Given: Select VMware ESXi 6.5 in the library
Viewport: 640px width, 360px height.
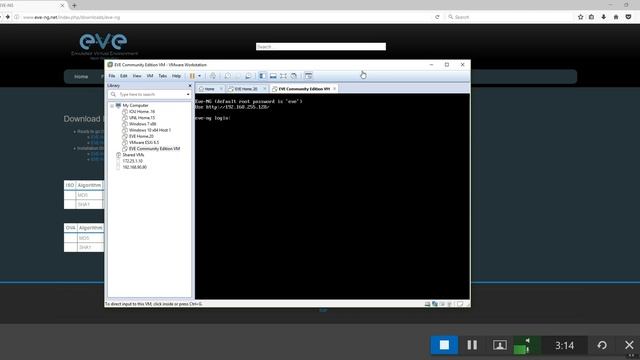Looking at the screenshot, I should (143, 142).
